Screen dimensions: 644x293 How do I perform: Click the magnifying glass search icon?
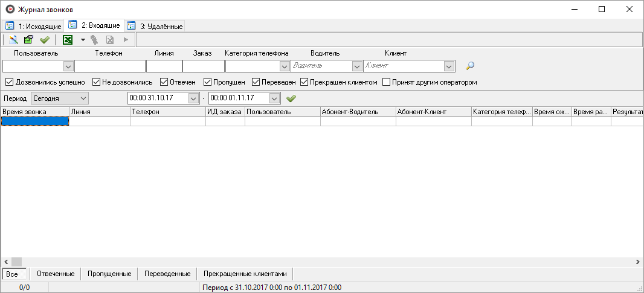tap(470, 66)
